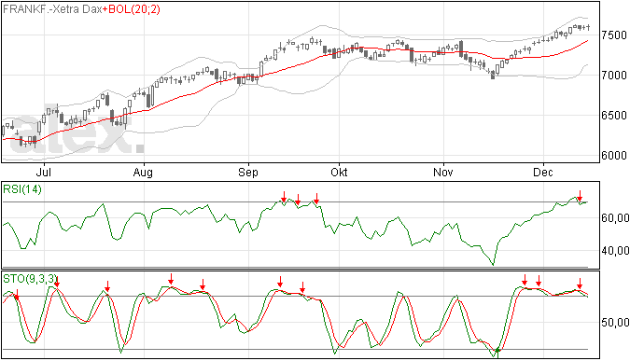Select the Aug month label
Viewport: 644px width, 361px height.
pos(144,172)
